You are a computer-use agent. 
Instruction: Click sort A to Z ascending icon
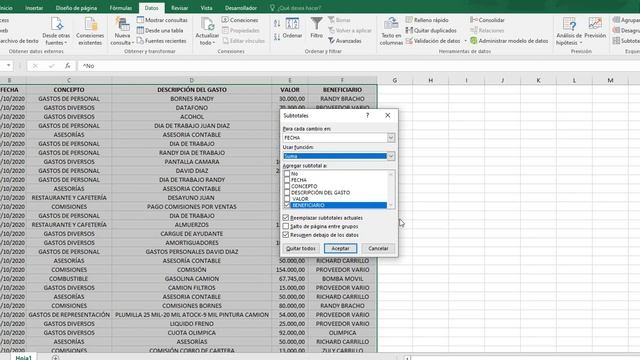click(277, 23)
